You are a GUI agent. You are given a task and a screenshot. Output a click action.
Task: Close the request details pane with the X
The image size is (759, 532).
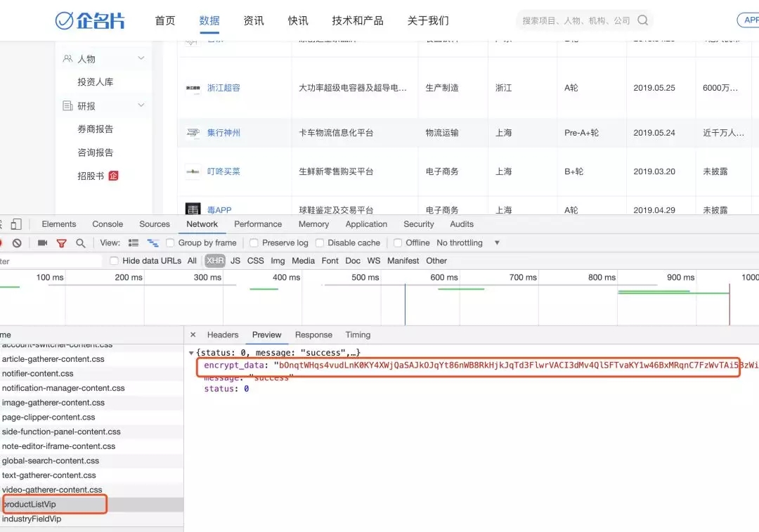tap(193, 335)
